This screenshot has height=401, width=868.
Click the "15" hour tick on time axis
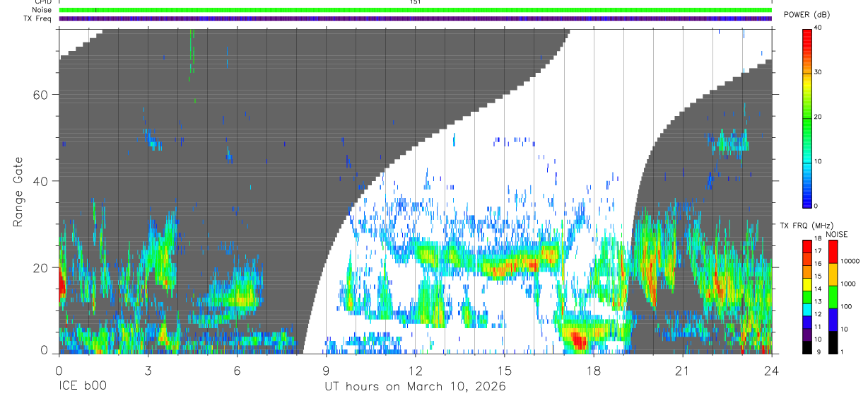[505, 371]
